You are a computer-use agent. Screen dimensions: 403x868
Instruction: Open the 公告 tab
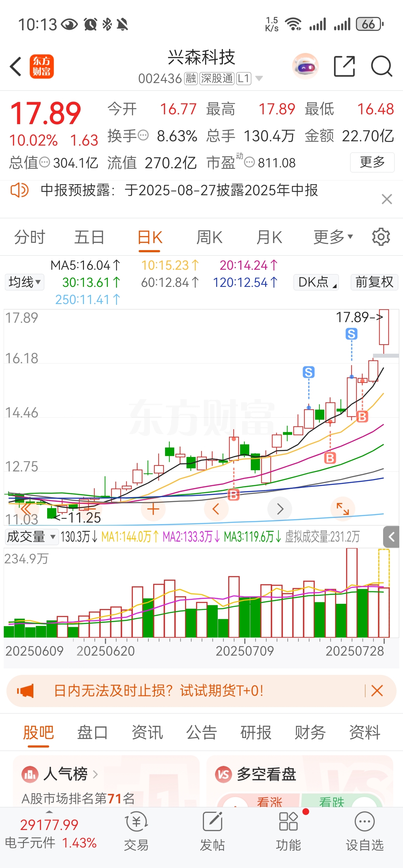click(x=201, y=732)
